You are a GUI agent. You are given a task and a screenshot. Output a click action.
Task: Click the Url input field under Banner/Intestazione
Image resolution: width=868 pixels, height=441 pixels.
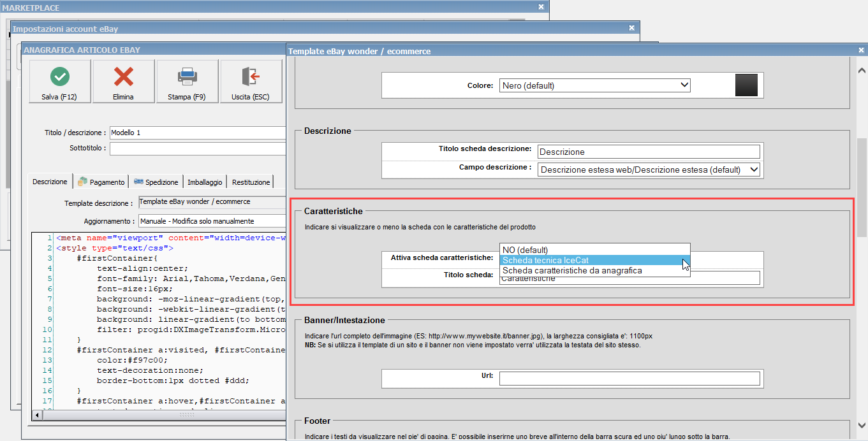629,379
